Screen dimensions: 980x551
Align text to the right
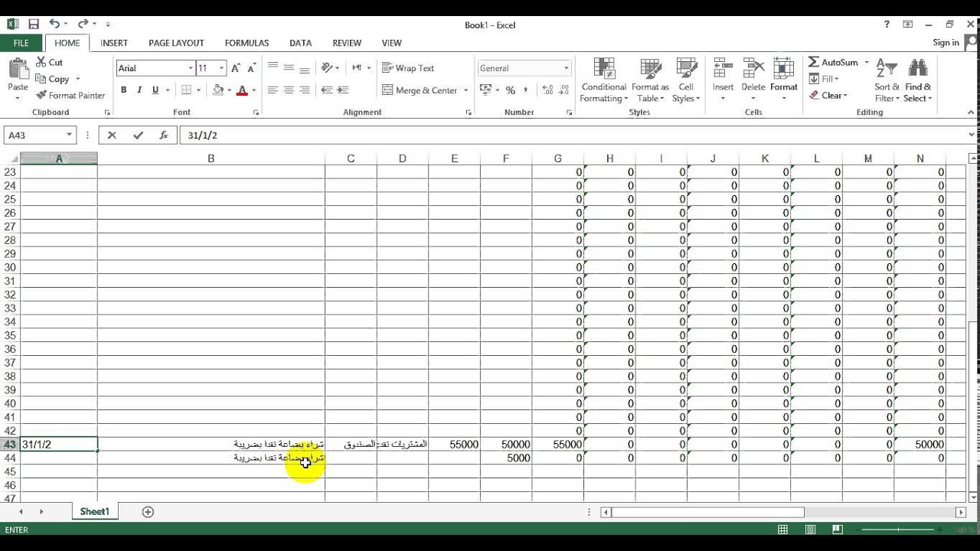pos(305,90)
